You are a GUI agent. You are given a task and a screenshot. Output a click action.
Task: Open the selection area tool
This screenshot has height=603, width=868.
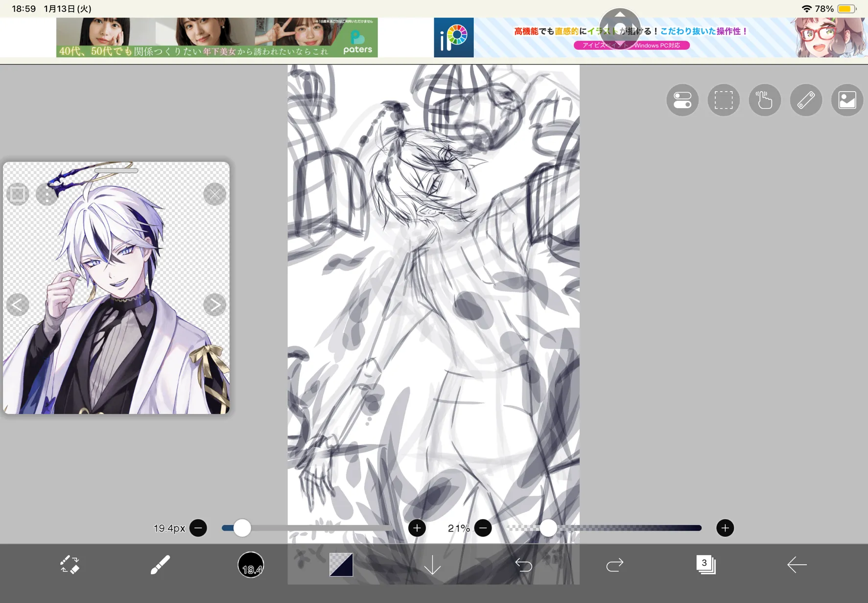[724, 100]
